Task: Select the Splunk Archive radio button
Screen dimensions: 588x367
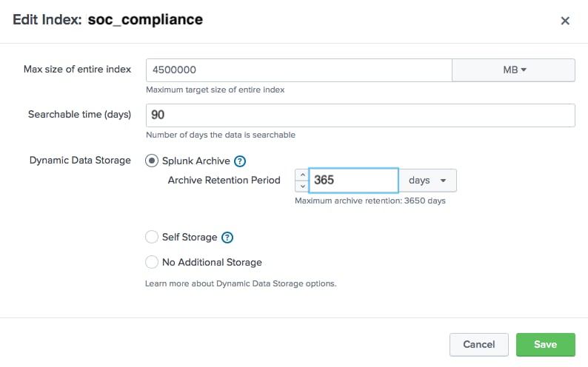Action: coord(152,161)
